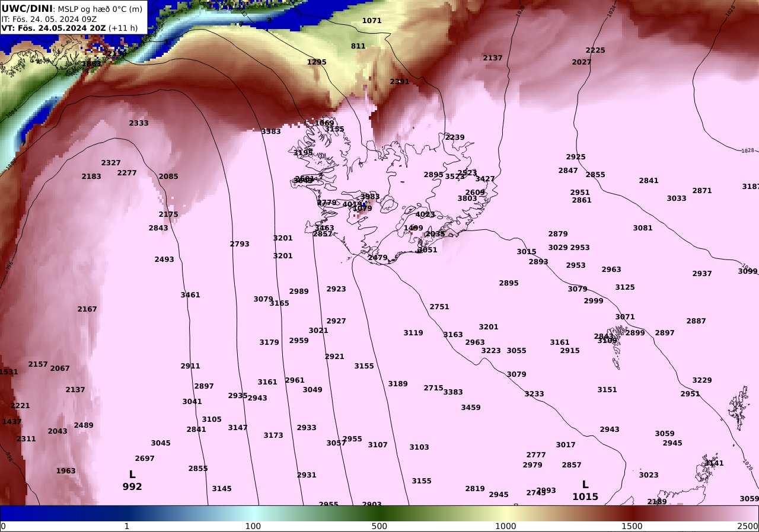Screen dimensions: 759x532
Task: Pick the 2937 value
Action: pos(702,274)
